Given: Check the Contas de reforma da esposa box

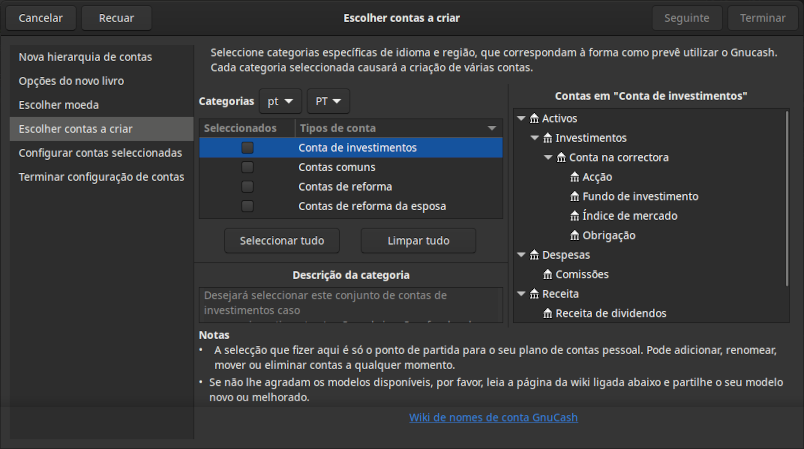Looking at the screenshot, I should (x=247, y=206).
